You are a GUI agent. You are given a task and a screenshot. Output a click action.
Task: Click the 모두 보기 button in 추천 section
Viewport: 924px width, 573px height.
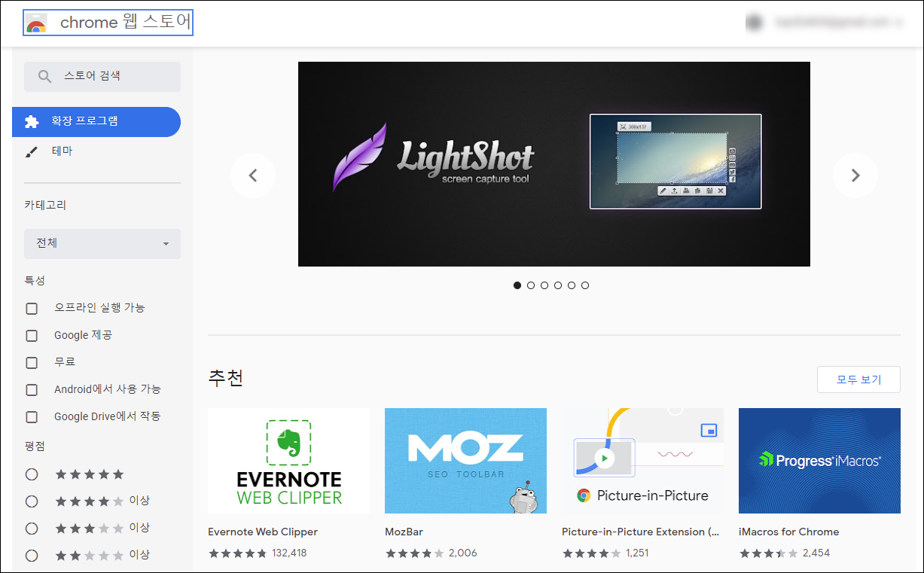tap(858, 379)
